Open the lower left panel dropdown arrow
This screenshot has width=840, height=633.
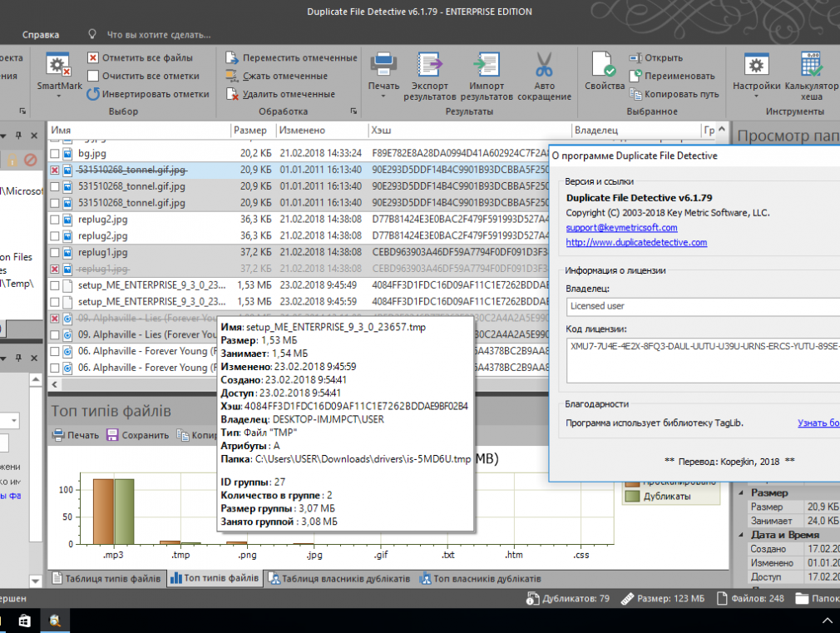coord(3,358)
